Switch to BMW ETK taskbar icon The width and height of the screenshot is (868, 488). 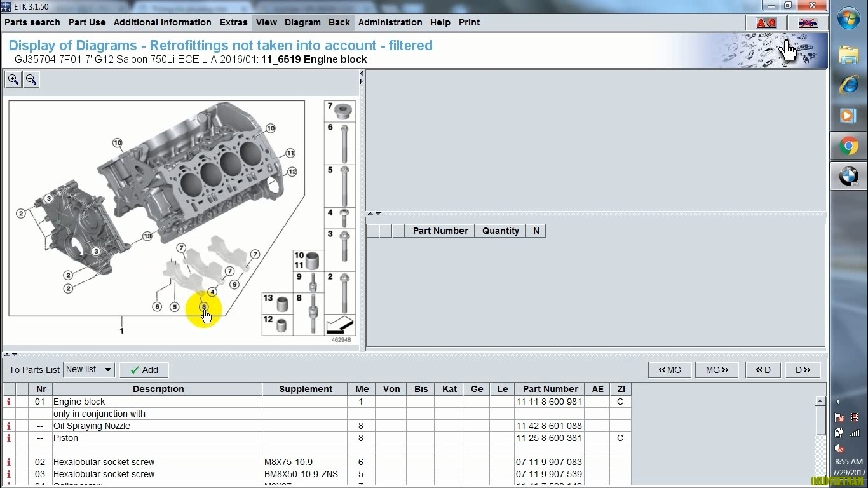[848, 176]
